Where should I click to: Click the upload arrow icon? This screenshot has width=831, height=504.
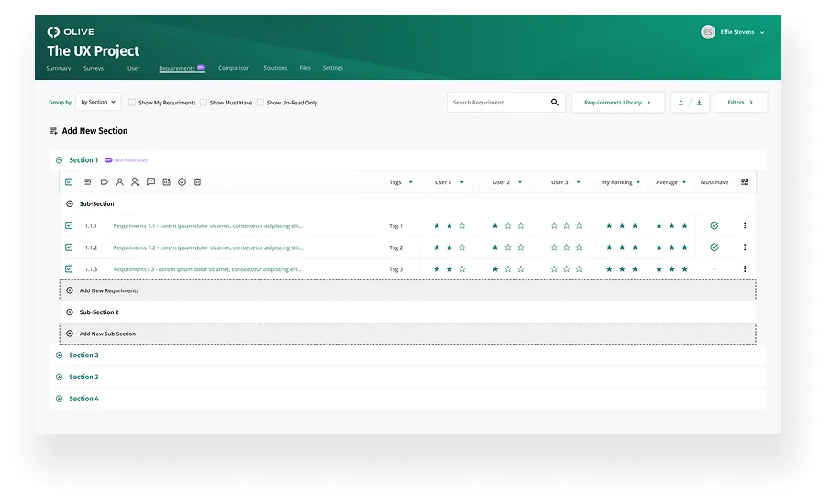pyautogui.click(x=681, y=103)
